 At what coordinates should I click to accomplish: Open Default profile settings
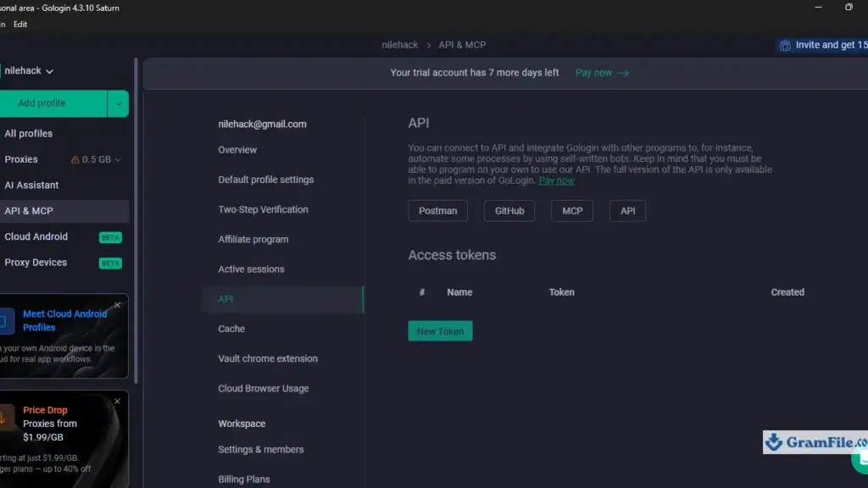pos(265,180)
